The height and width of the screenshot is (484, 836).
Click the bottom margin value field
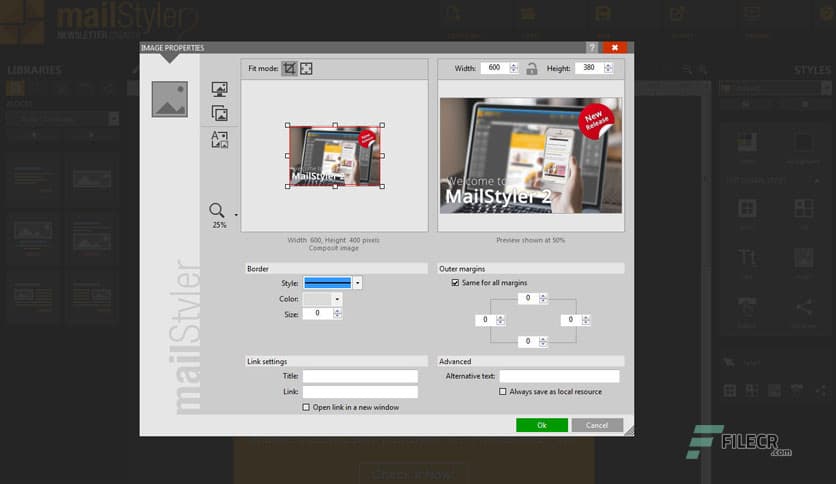coord(528,341)
